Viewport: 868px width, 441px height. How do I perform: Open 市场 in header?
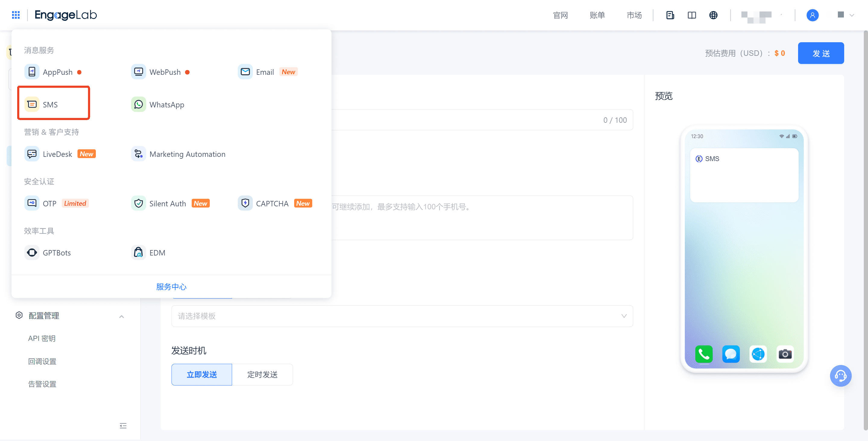pyautogui.click(x=634, y=15)
